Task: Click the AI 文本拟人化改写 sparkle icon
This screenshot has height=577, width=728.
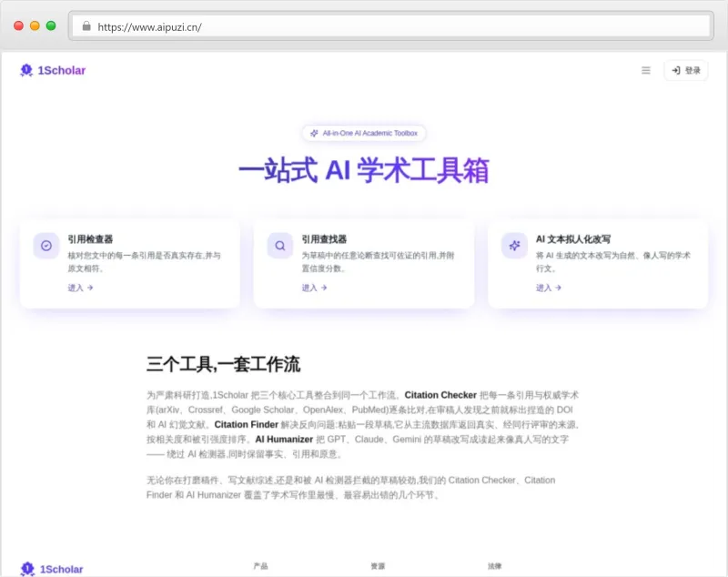Action: 514,246
